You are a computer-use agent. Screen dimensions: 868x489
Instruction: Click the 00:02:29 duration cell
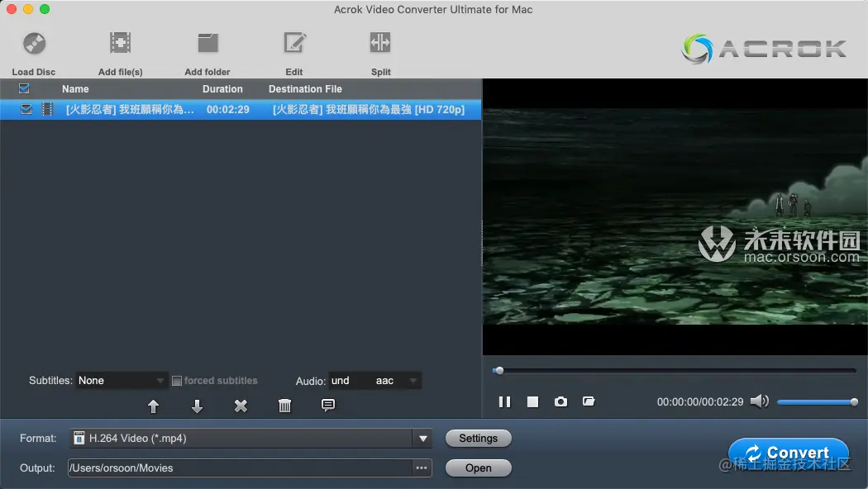click(228, 110)
